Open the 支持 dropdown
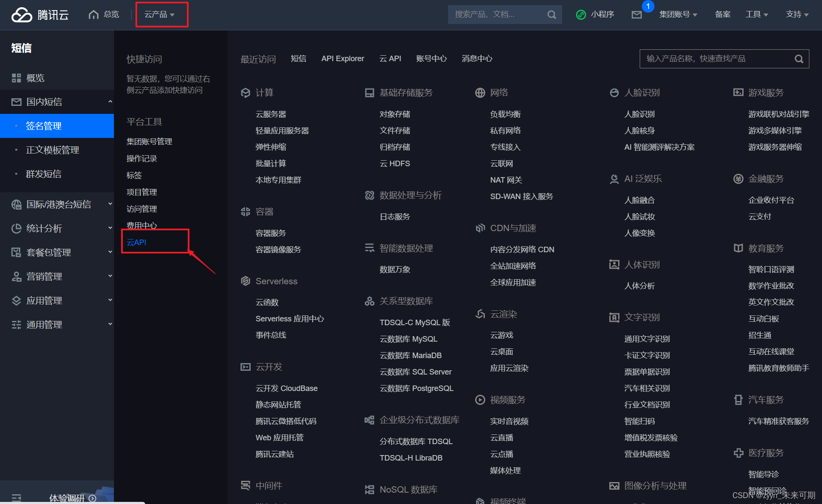This screenshot has height=504, width=822. [x=797, y=15]
